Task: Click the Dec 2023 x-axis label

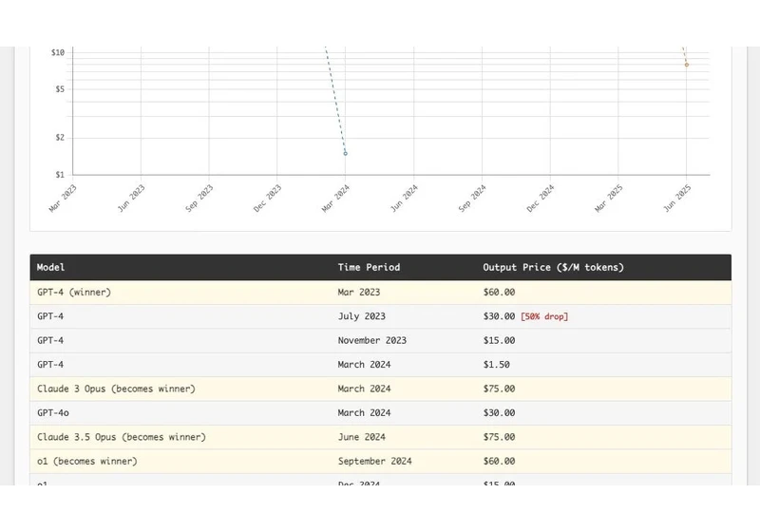Action: tap(267, 199)
